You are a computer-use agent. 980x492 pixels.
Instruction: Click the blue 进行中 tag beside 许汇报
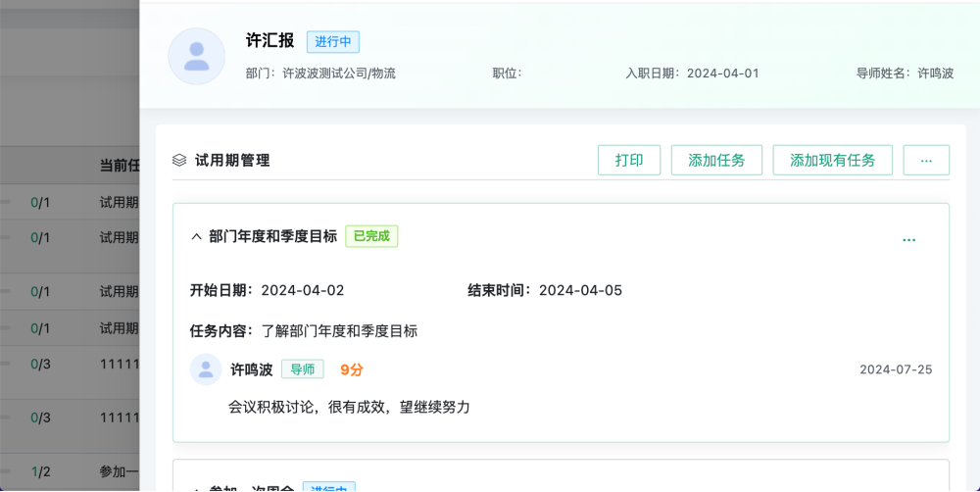(333, 42)
